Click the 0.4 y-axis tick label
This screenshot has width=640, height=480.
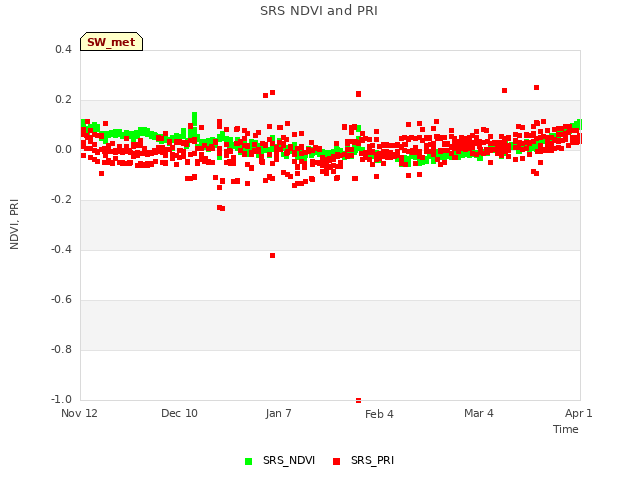63,49
